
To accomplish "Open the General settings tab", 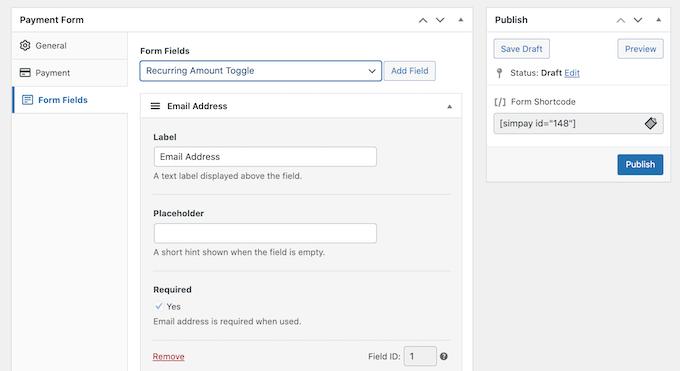I will (x=70, y=46).
